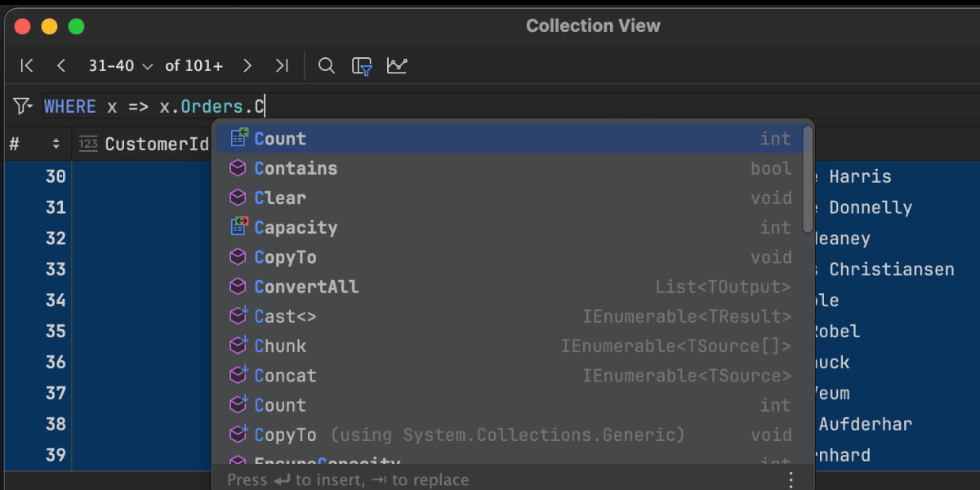Open the filter funnel dropdown

click(22, 106)
